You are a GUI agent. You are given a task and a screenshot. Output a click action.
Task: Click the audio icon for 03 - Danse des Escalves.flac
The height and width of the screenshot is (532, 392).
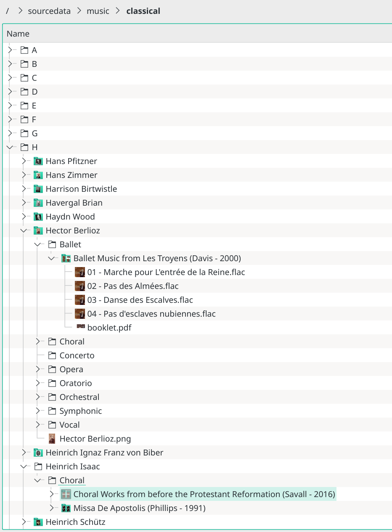(x=79, y=300)
